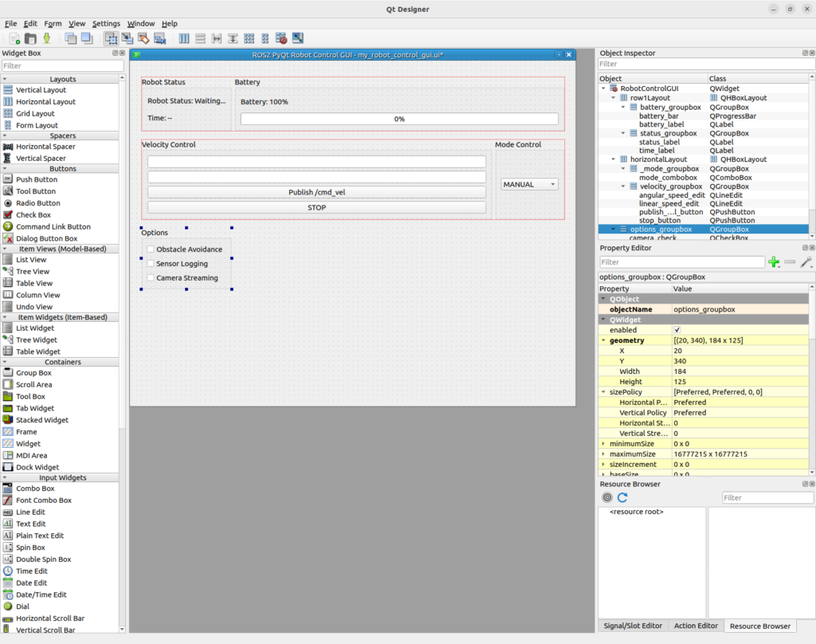
Task: Click the STOP button on the form
Action: point(316,207)
